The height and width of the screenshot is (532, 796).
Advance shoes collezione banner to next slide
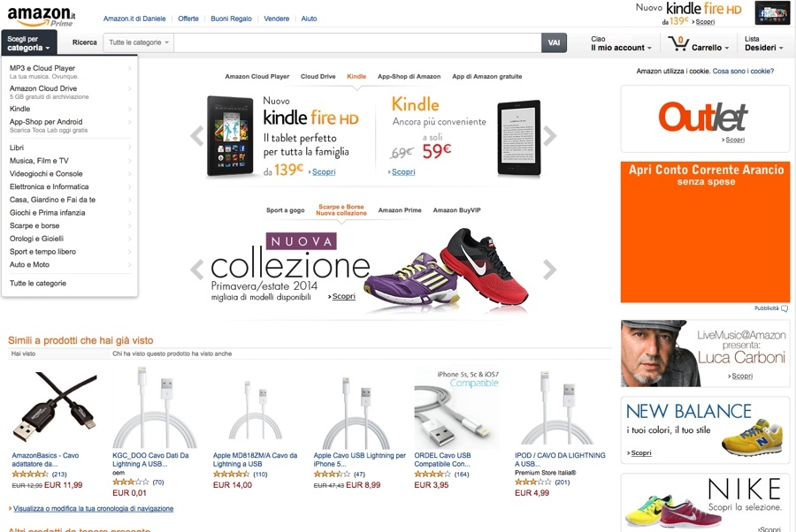click(x=549, y=269)
